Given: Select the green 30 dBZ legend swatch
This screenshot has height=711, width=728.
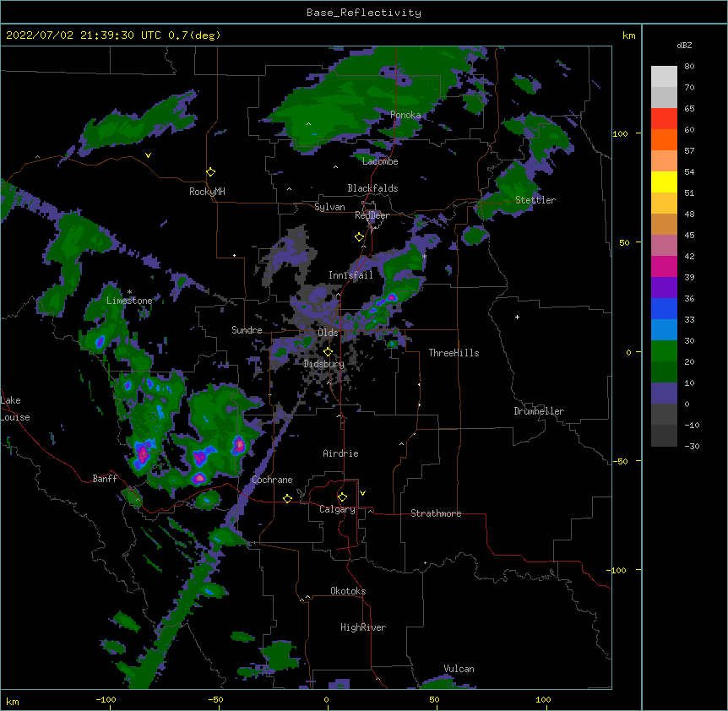Looking at the screenshot, I should pyautogui.click(x=664, y=351).
